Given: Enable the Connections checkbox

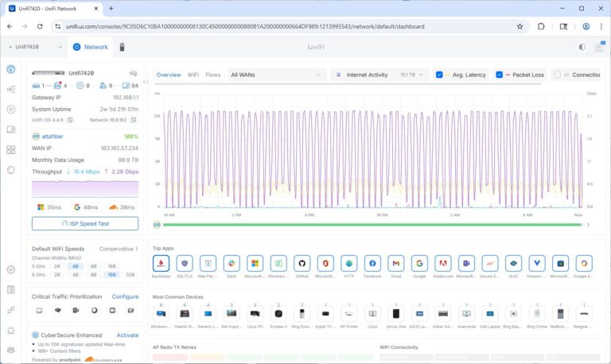Looking at the screenshot, I should [x=557, y=75].
